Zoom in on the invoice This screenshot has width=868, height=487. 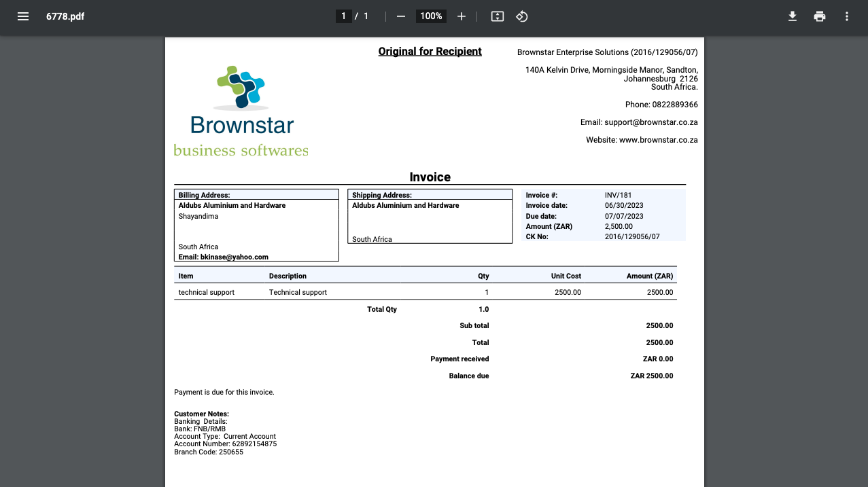(x=461, y=16)
